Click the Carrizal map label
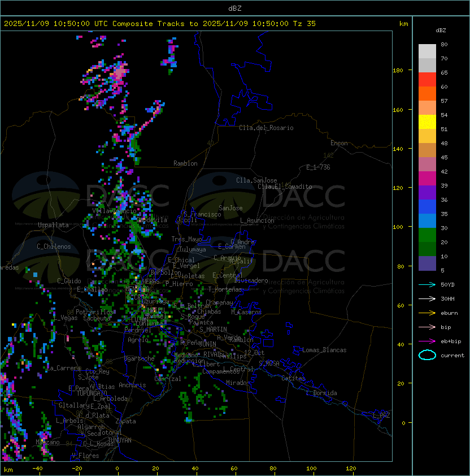470x476 pixels. pyautogui.click(x=168, y=379)
